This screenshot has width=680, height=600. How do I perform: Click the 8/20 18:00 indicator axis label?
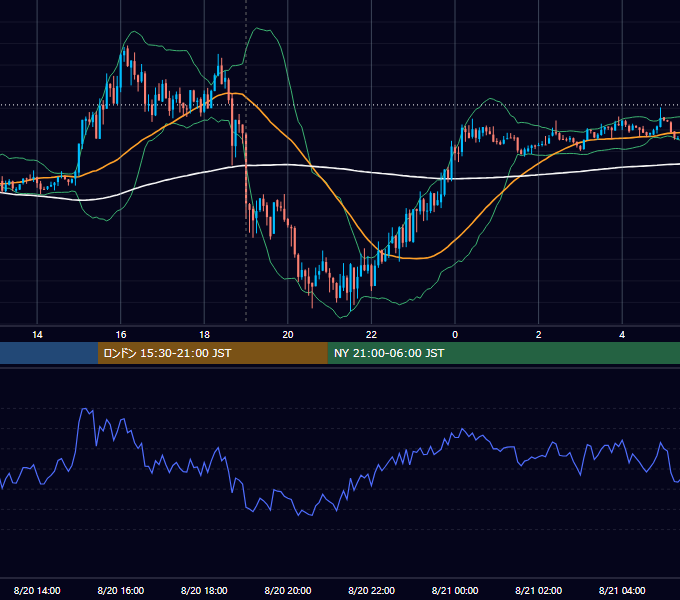[x=204, y=590]
